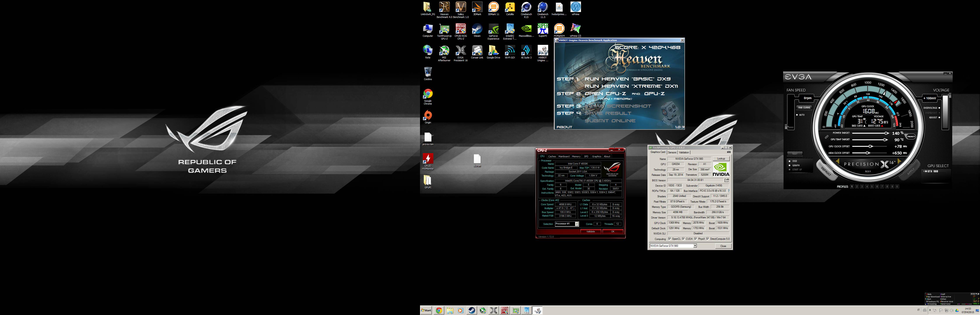Switch to Mainboard tab in CPU-Z
Viewport: 980px width, 315px height.
pos(564,156)
